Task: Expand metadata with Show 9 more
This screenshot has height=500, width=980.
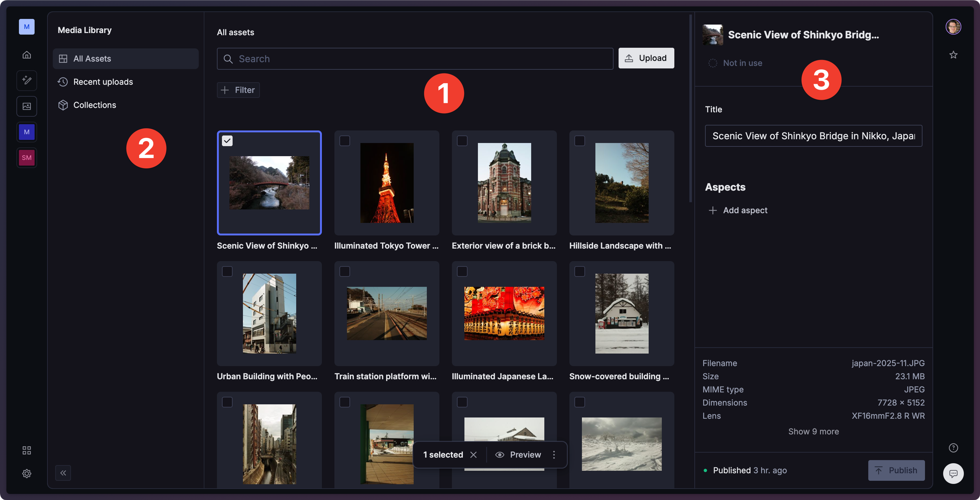Action: coord(813,431)
